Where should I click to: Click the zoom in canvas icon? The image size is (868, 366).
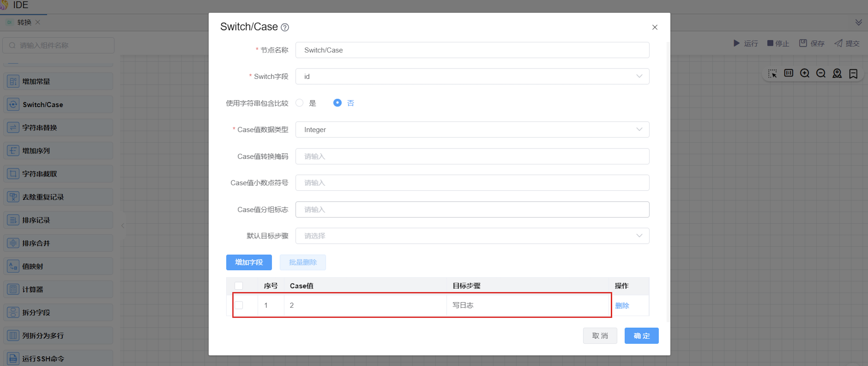point(805,73)
